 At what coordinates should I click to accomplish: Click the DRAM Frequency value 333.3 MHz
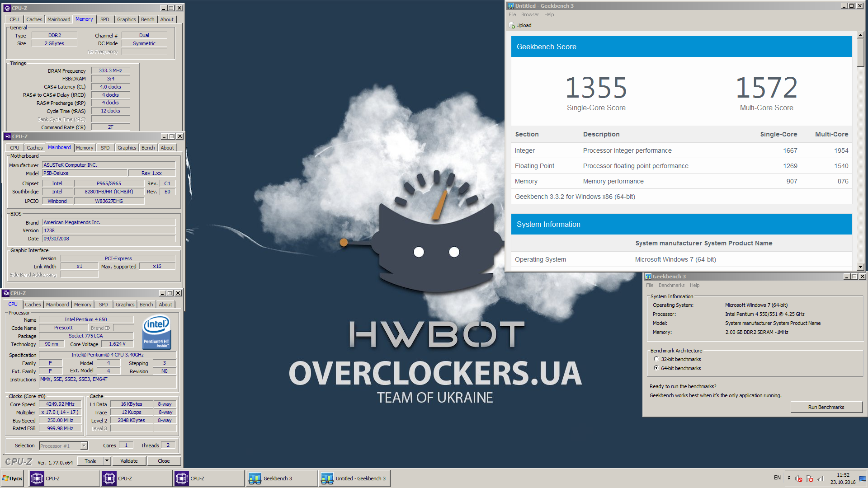point(110,70)
